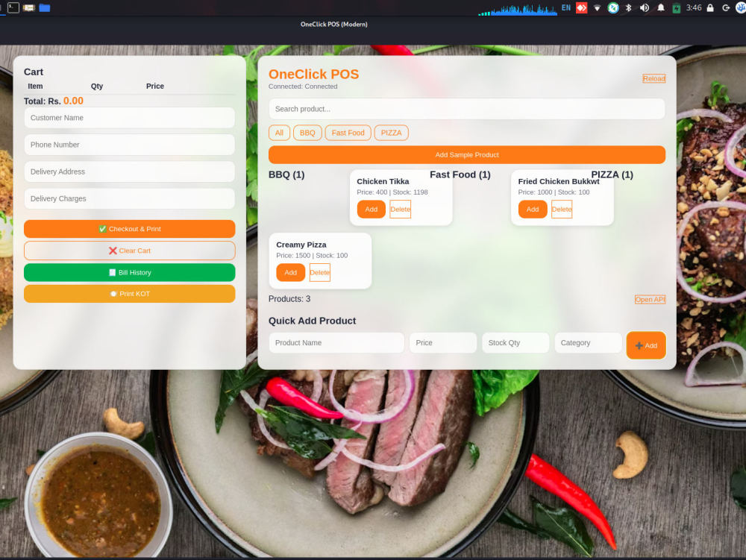Open the CPU usage graph monitor
The width and height of the screenshot is (746, 560).
point(518,9)
